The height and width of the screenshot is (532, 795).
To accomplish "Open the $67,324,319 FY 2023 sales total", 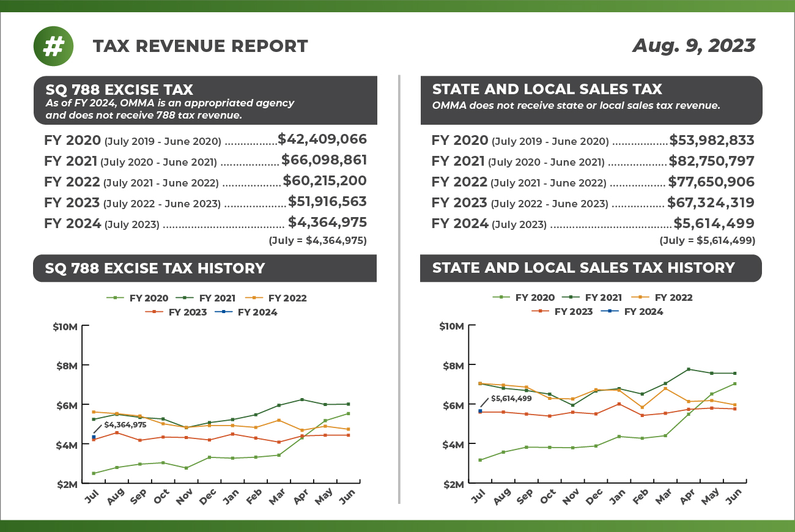I will tap(711, 202).
